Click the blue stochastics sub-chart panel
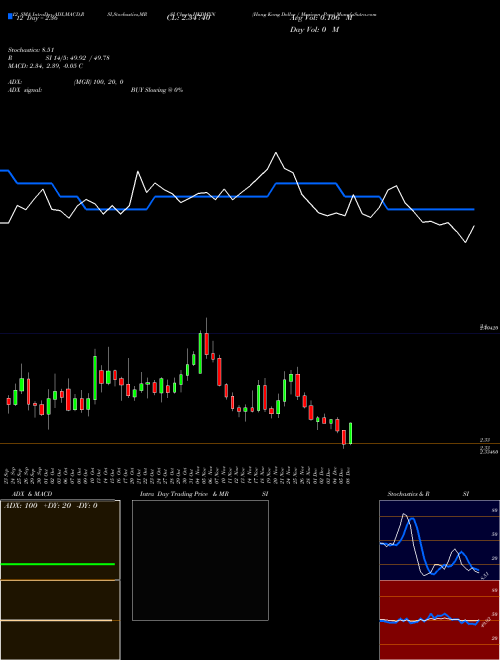 coord(439,540)
